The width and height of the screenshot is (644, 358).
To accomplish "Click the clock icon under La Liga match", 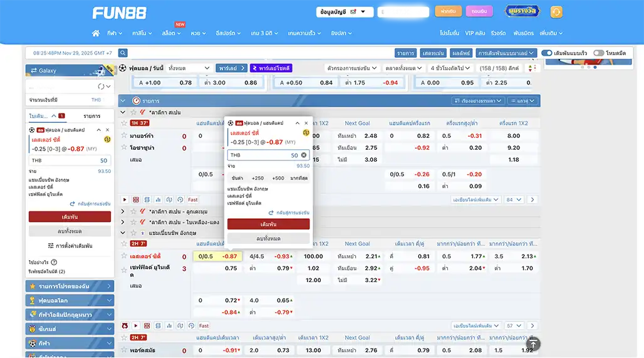I will (x=180, y=200).
